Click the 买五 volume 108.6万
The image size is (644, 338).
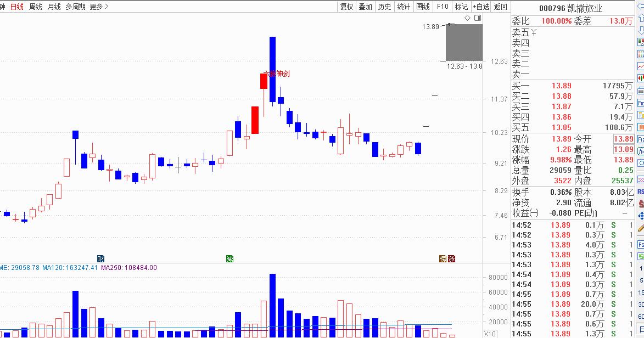click(619, 127)
